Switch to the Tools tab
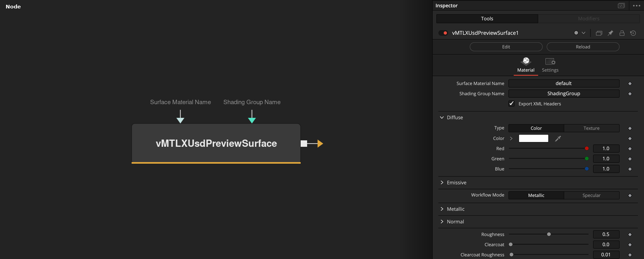Viewport: 644px width, 259px height. coord(487,18)
